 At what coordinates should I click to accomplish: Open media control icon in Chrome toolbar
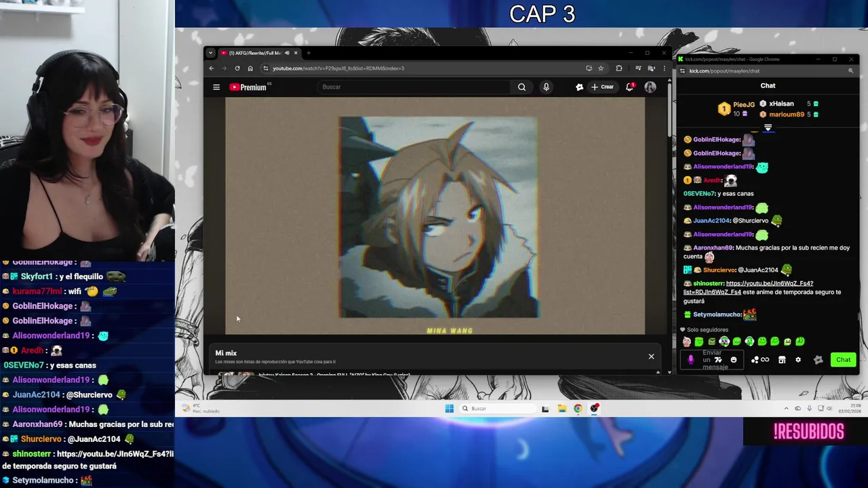637,68
